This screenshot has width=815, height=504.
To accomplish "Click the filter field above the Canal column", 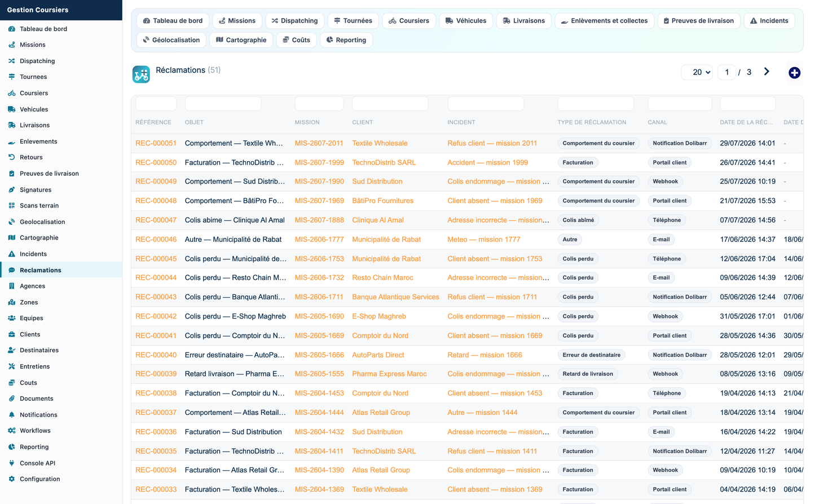I will (680, 104).
